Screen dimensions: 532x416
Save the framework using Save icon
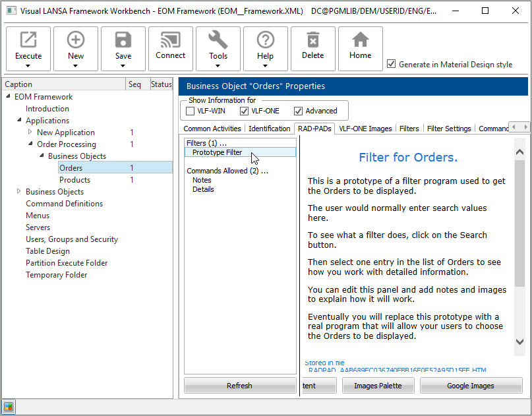tap(123, 41)
